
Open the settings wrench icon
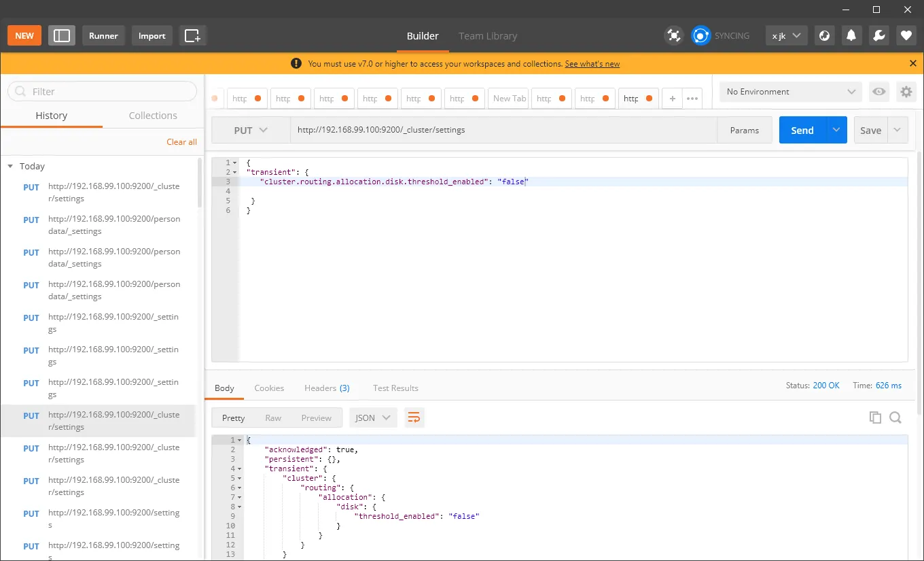point(878,35)
